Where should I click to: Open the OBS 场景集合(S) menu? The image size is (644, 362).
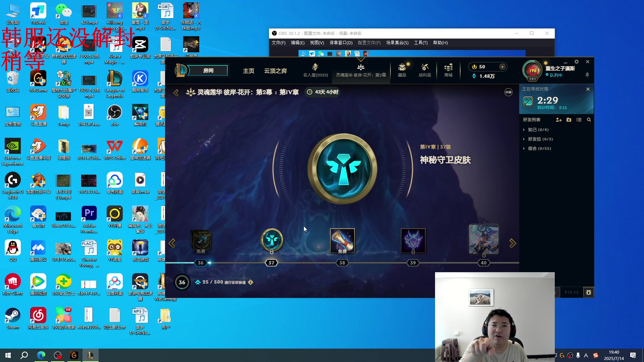tap(397, 43)
